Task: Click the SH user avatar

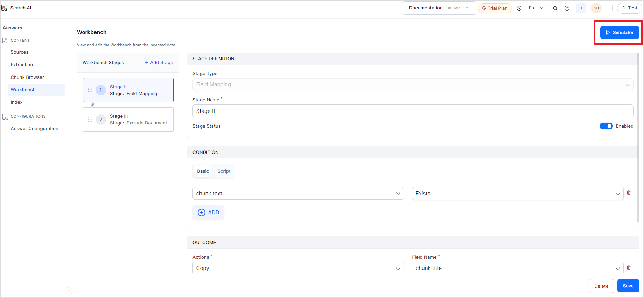Action: coord(596,8)
